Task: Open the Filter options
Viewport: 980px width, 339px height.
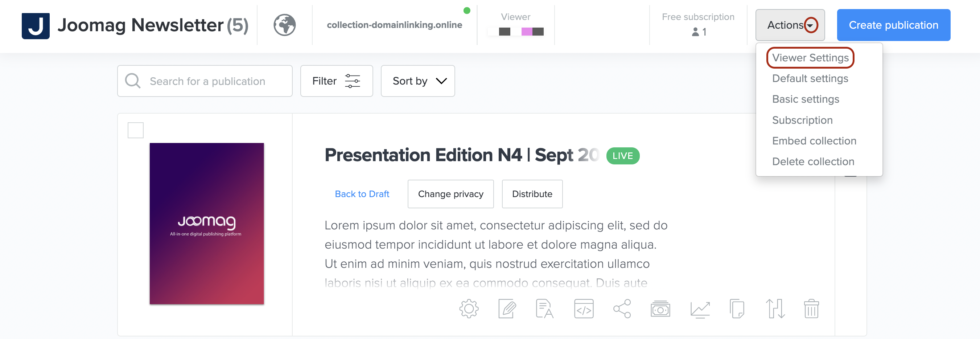Action: point(336,81)
